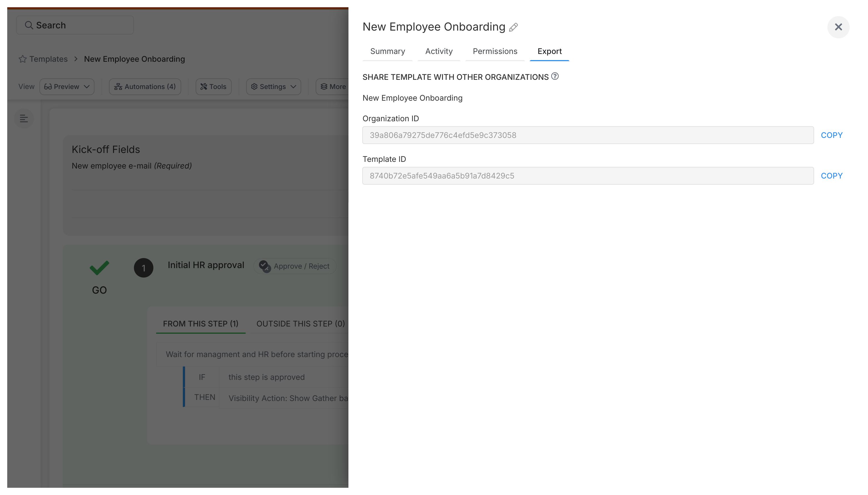Open the Automations (4) button
868x495 pixels.
click(x=145, y=87)
